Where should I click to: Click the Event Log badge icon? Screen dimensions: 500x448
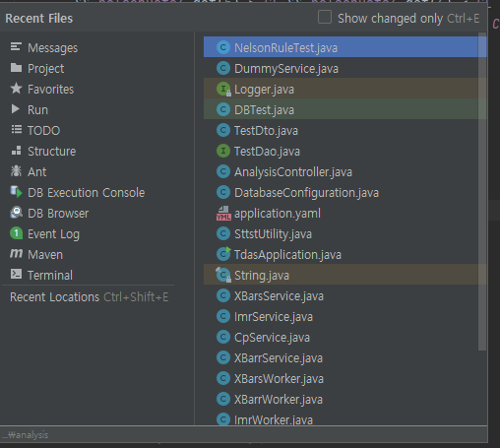(16, 233)
